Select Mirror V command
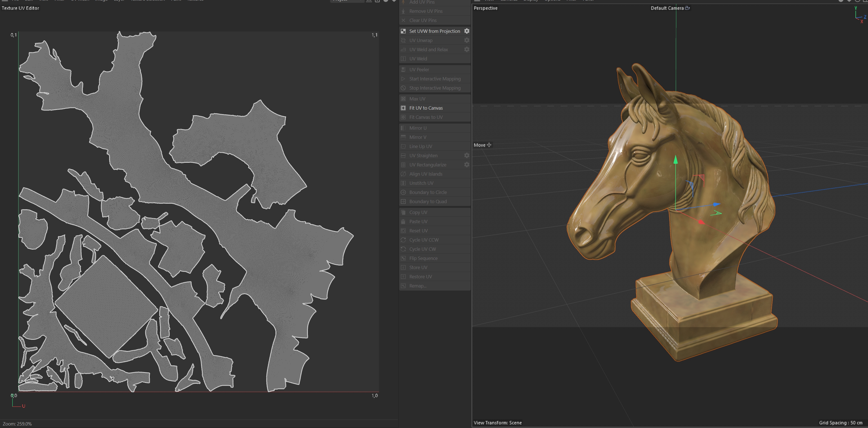Image resolution: width=868 pixels, height=428 pixels. click(x=418, y=137)
